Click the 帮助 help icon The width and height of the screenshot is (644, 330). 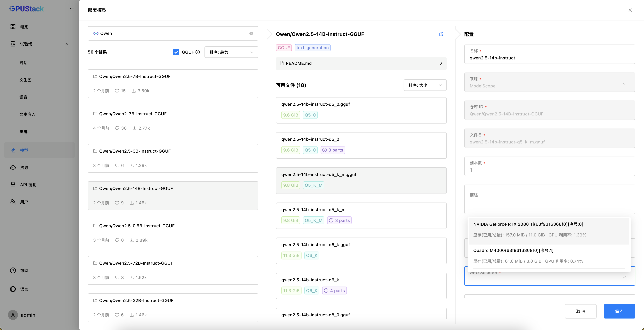coord(13,271)
